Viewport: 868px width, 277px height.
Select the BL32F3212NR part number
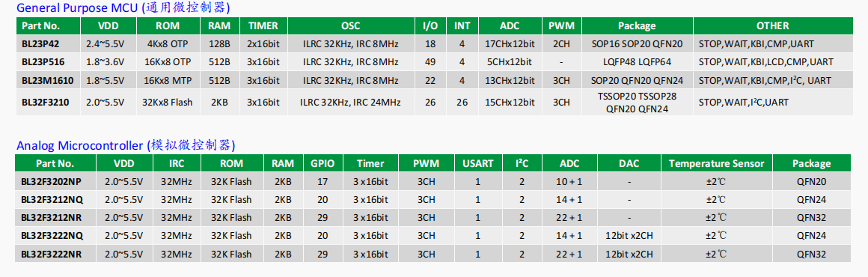52,218
